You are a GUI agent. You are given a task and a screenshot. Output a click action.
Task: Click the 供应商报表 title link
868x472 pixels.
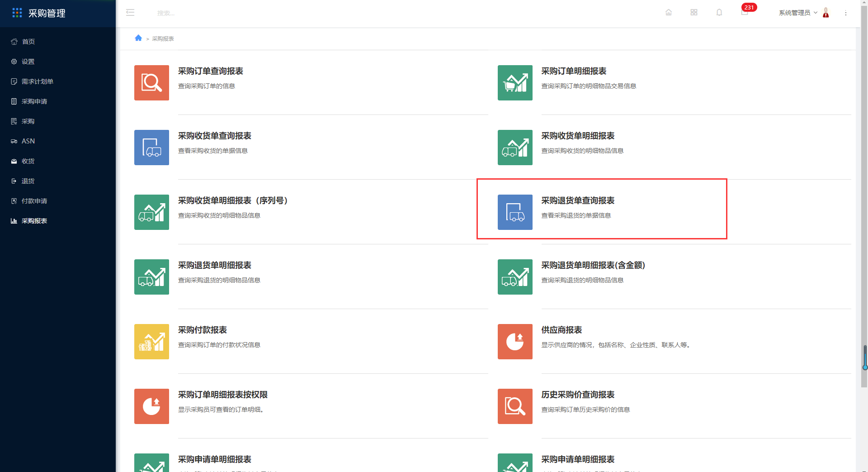(561, 330)
